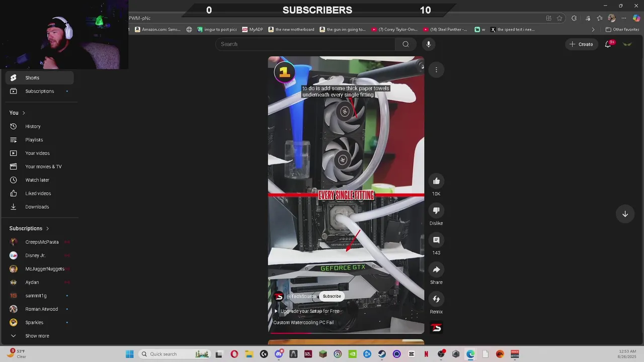Expand the You section chevron
This screenshot has width=644, height=362.
point(24,113)
